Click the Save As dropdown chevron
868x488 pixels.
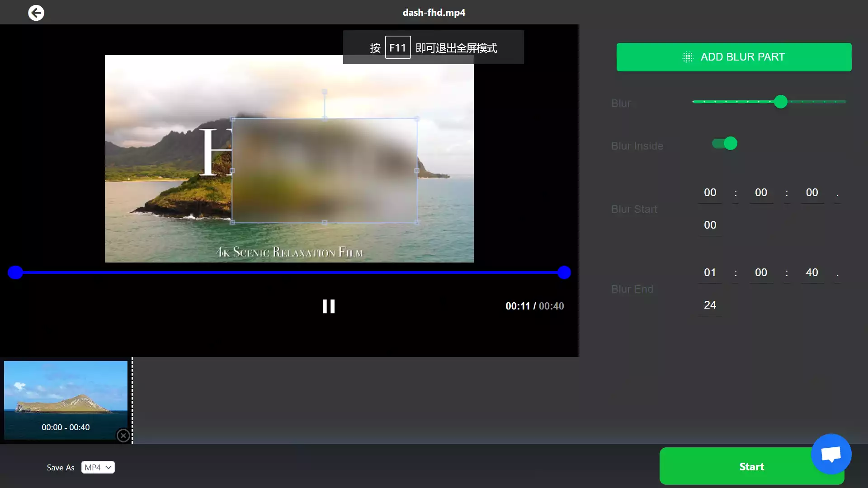tap(108, 467)
